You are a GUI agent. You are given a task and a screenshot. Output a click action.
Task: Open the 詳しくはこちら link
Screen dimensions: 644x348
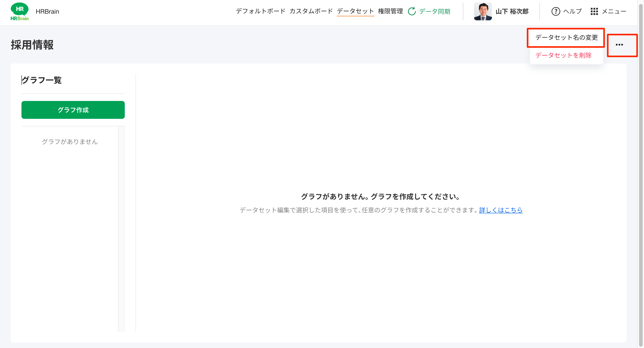(x=500, y=210)
